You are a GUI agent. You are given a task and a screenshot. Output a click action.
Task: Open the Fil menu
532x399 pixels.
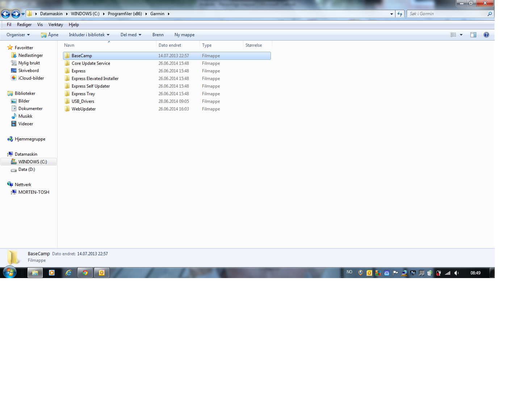[x=9, y=25]
